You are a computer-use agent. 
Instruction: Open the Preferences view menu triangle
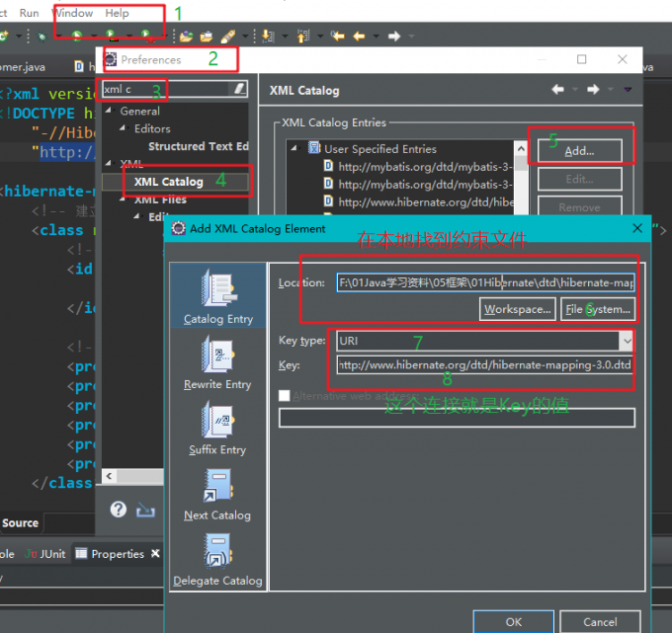[628, 90]
